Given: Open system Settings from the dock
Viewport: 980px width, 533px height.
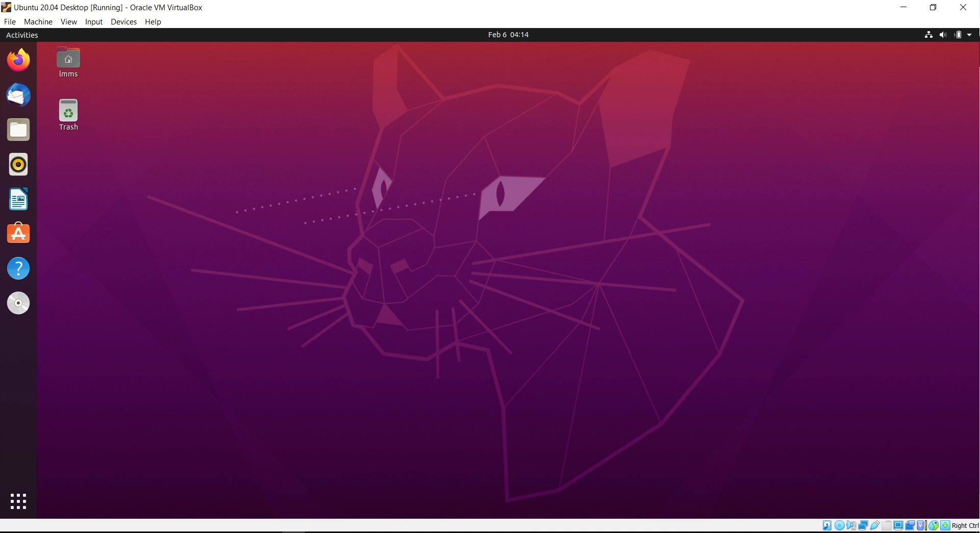Looking at the screenshot, I should (18, 302).
